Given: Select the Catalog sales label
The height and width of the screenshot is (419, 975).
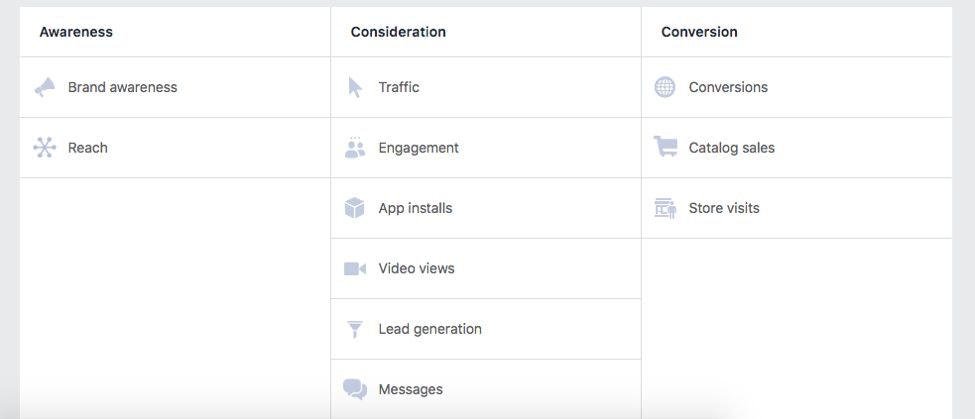Looking at the screenshot, I should (732, 148).
